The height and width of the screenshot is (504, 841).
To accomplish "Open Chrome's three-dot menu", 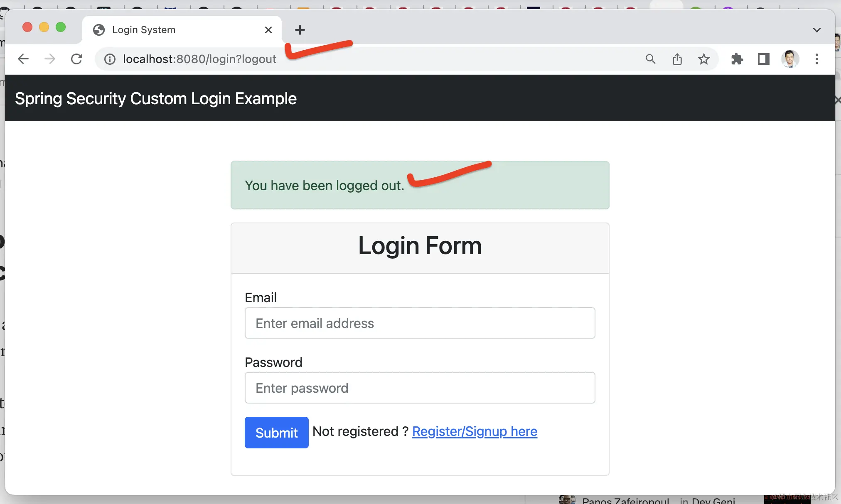I will tap(817, 59).
